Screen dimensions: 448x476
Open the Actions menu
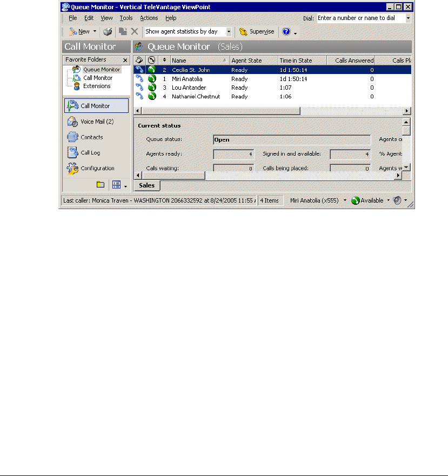tap(149, 18)
